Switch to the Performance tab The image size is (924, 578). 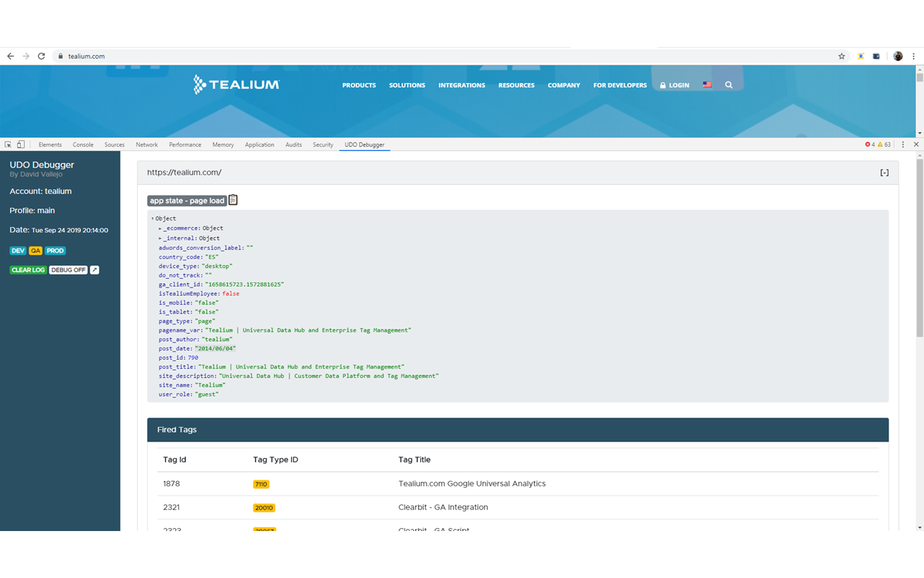[x=185, y=144]
